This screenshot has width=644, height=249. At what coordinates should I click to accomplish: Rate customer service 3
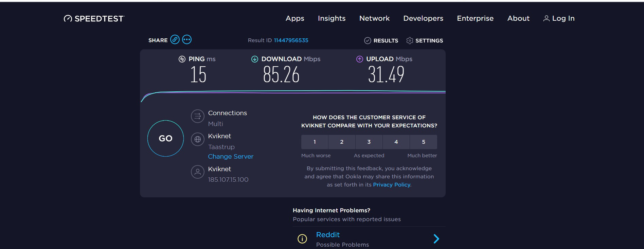(x=369, y=142)
